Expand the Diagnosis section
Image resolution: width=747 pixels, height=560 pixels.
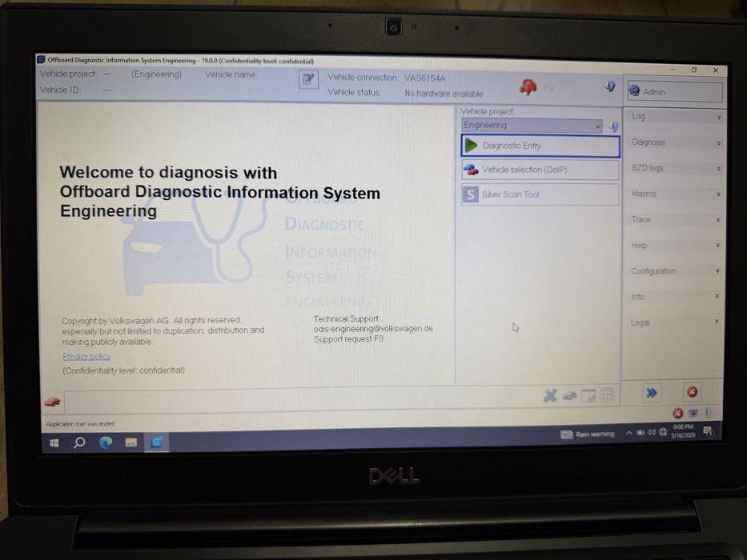(x=676, y=142)
